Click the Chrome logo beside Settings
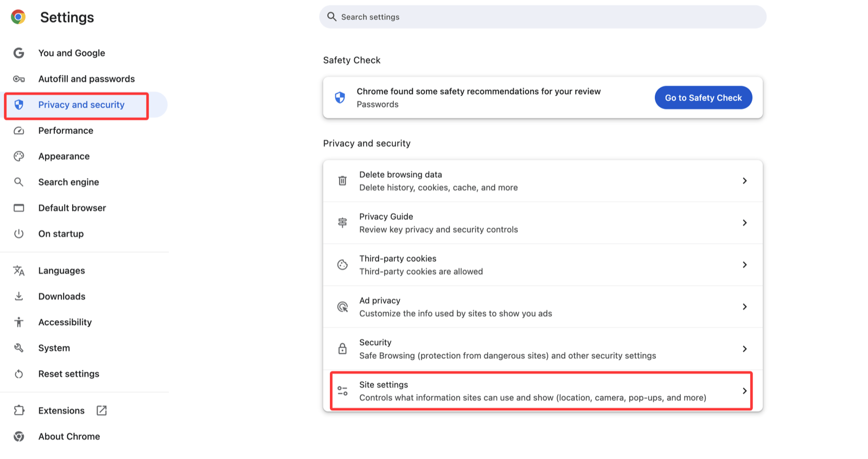The image size is (868, 459). pyautogui.click(x=18, y=17)
